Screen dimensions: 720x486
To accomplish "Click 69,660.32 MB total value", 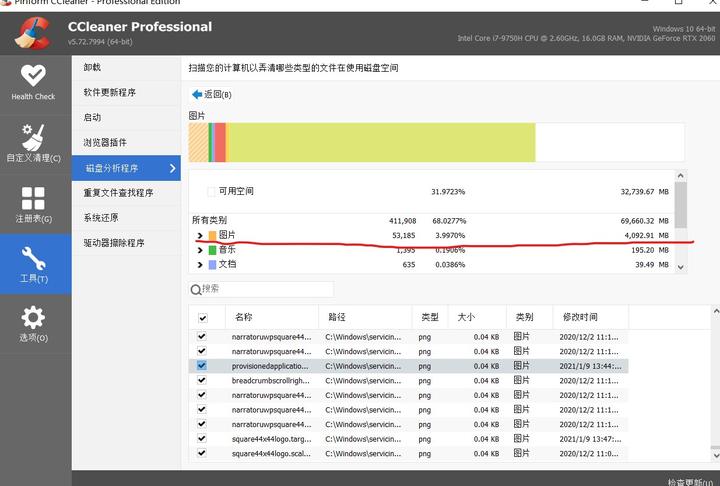I will [x=644, y=221].
